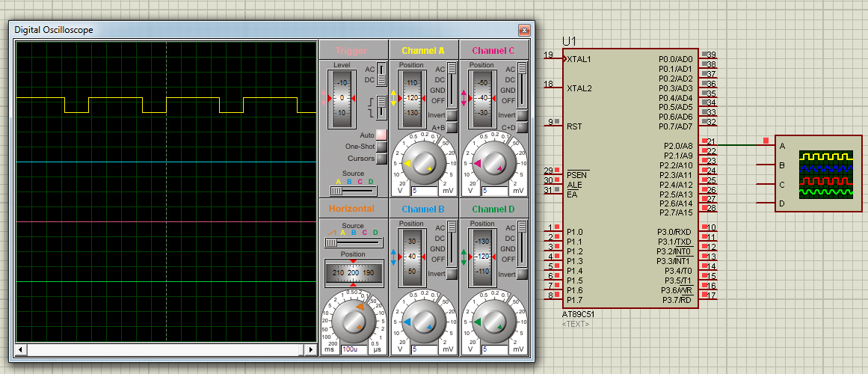Enable Trigger Auto mode button
The width and height of the screenshot is (868, 374).
(381, 135)
